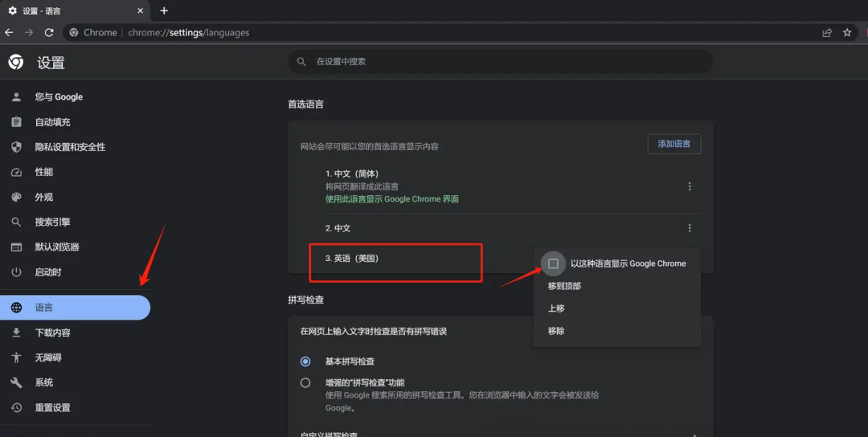Open 性能 gauge icon in sidebar
Viewport: 868px width, 437px height.
point(16,172)
